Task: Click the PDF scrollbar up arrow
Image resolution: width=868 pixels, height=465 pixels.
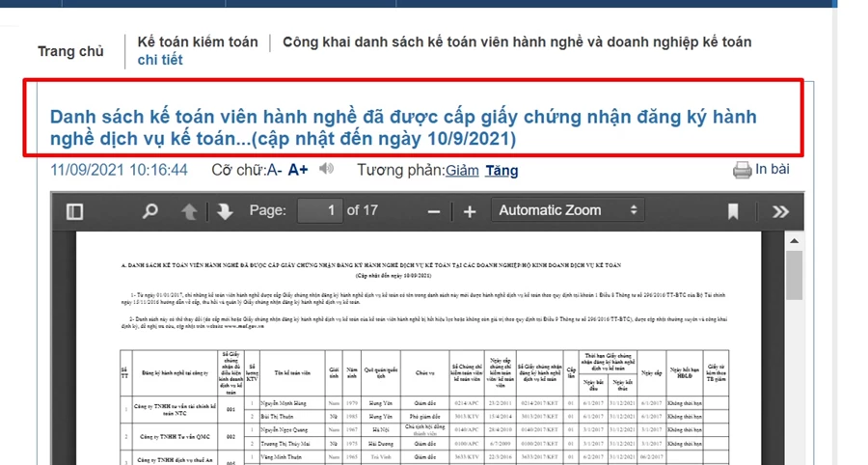Action: click(x=795, y=240)
